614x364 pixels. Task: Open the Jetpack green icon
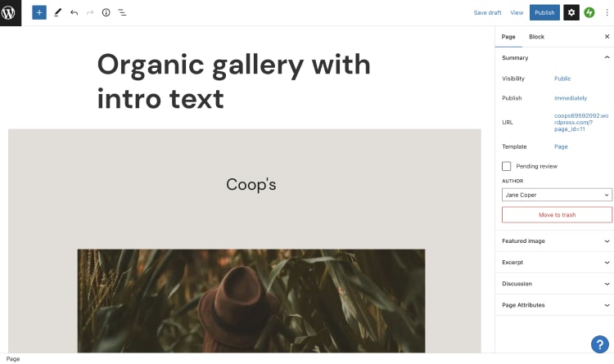(589, 12)
